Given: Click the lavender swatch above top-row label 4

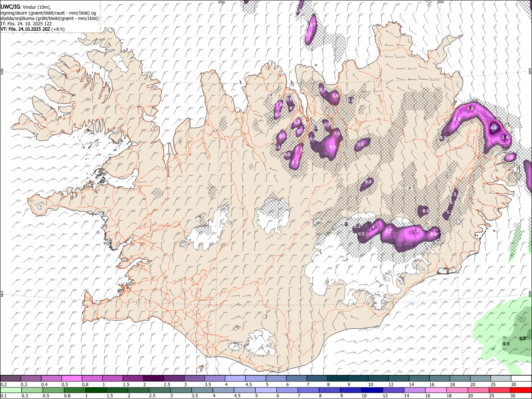Looking at the screenshot, I should [x=235, y=378].
